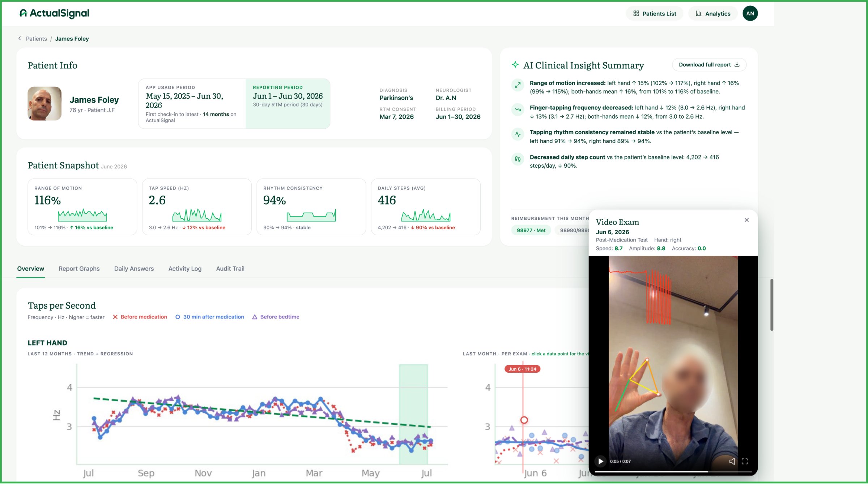The height and width of the screenshot is (488, 868).
Task: Open the video exam in fullscreen
Action: point(745,461)
